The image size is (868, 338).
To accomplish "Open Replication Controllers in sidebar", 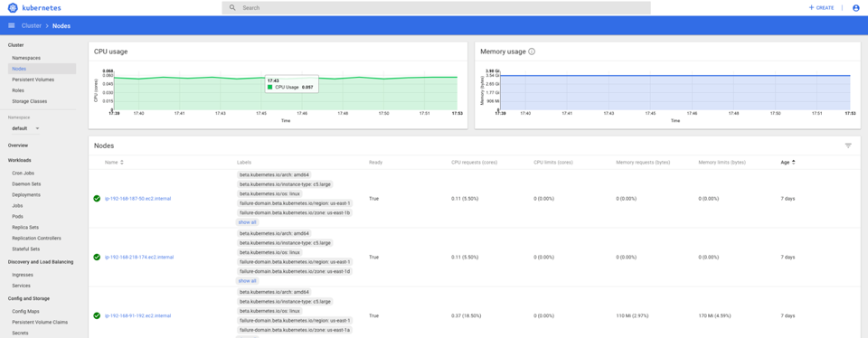I will [36, 238].
